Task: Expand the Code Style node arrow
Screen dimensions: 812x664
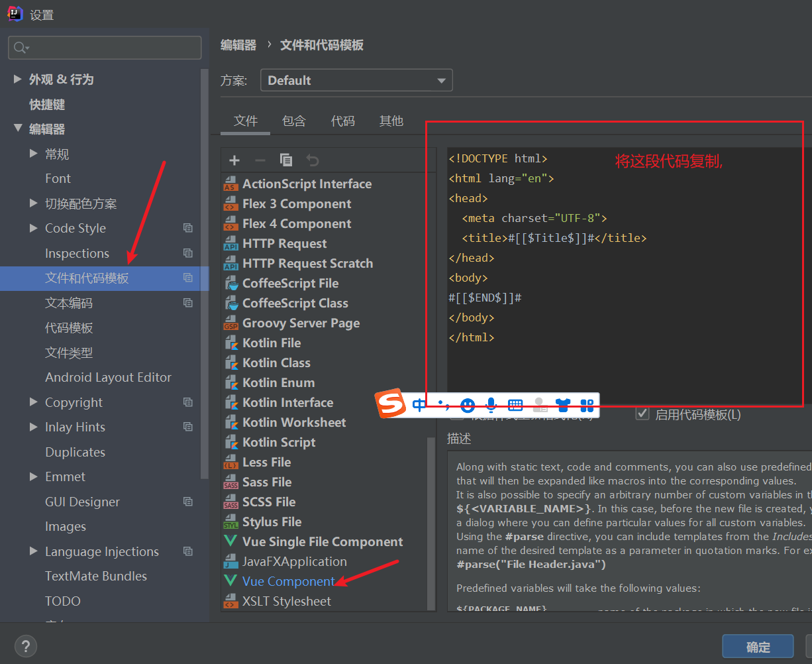Action: 34,228
